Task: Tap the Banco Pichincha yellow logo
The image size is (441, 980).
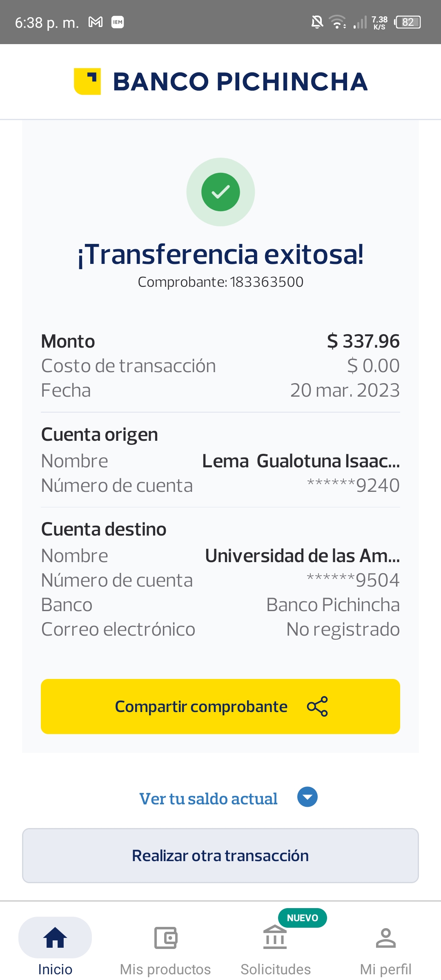Action: click(87, 81)
